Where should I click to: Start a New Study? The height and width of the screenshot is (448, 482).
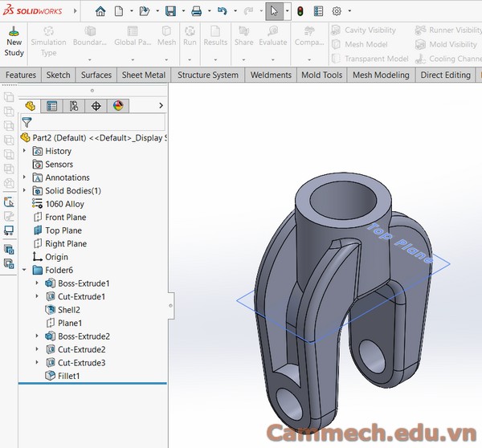coord(14,42)
